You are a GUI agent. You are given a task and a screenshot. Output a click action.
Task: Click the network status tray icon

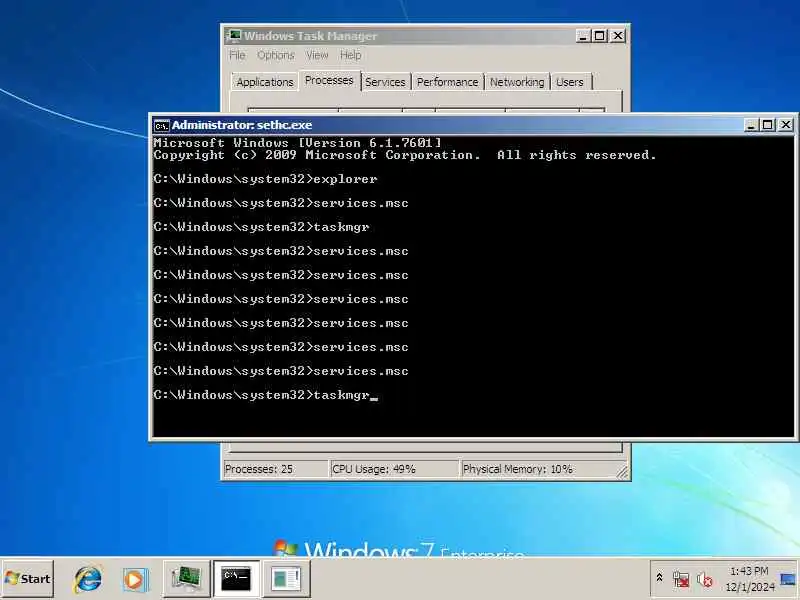click(681, 579)
